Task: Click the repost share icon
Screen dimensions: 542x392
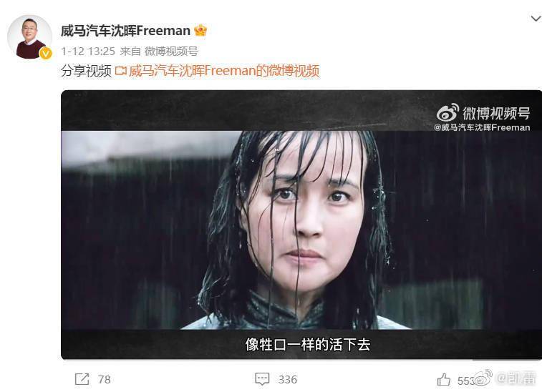Action: pyautogui.click(x=82, y=379)
